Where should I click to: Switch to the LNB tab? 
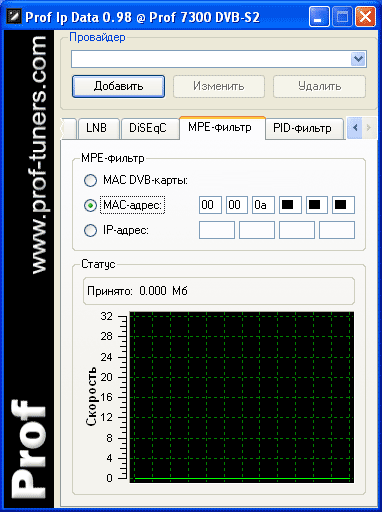pos(98,128)
